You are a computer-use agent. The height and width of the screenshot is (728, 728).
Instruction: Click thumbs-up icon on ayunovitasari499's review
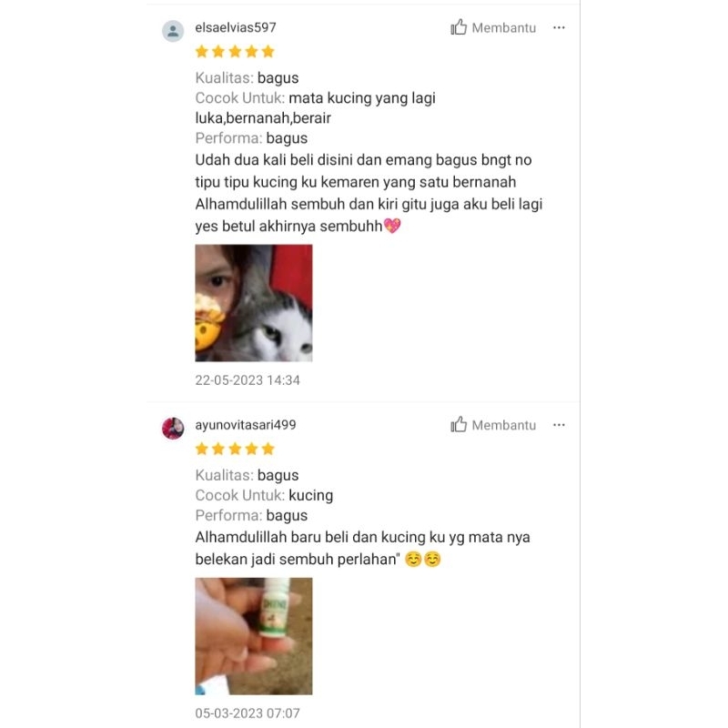459,424
